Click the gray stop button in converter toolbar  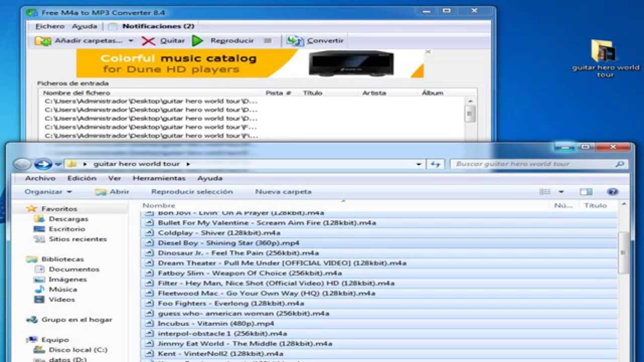click(x=268, y=41)
